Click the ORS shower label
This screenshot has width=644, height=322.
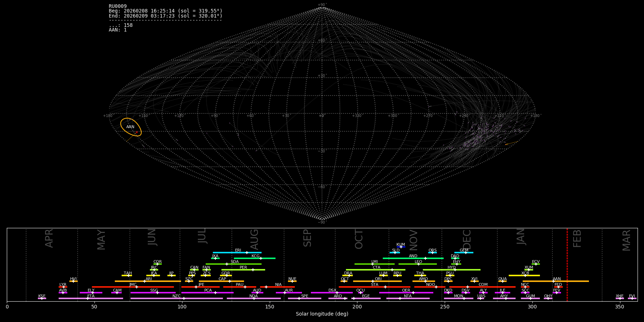coord(433,250)
